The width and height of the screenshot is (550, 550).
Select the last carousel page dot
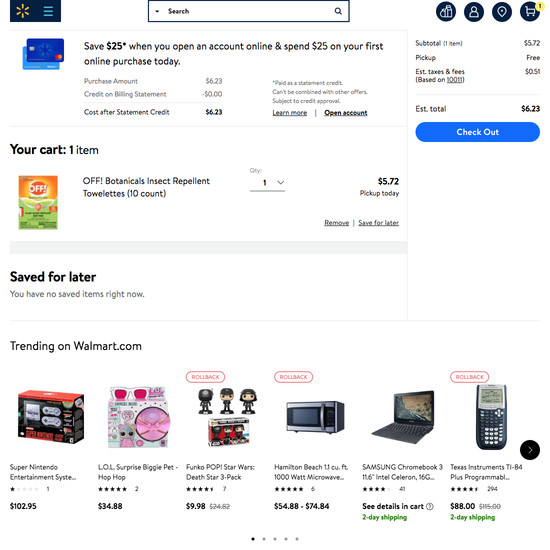coord(297,539)
